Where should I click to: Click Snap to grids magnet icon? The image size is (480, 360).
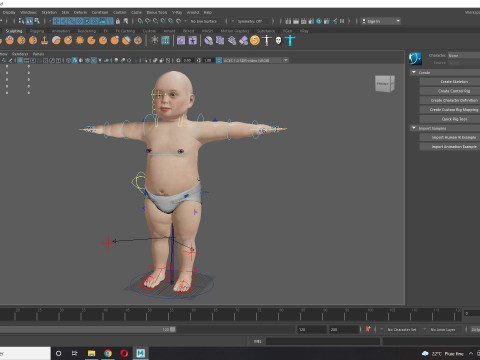pos(140,21)
